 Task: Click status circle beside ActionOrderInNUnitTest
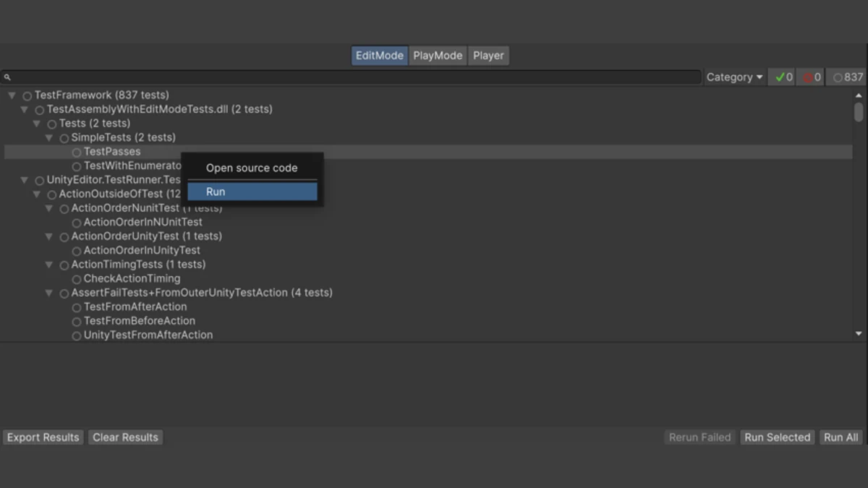point(77,223)
